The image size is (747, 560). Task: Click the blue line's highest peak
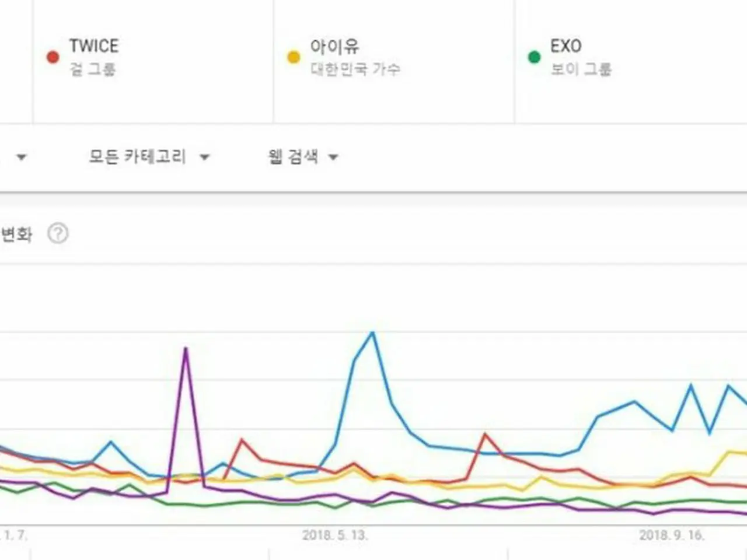point(372,333)
